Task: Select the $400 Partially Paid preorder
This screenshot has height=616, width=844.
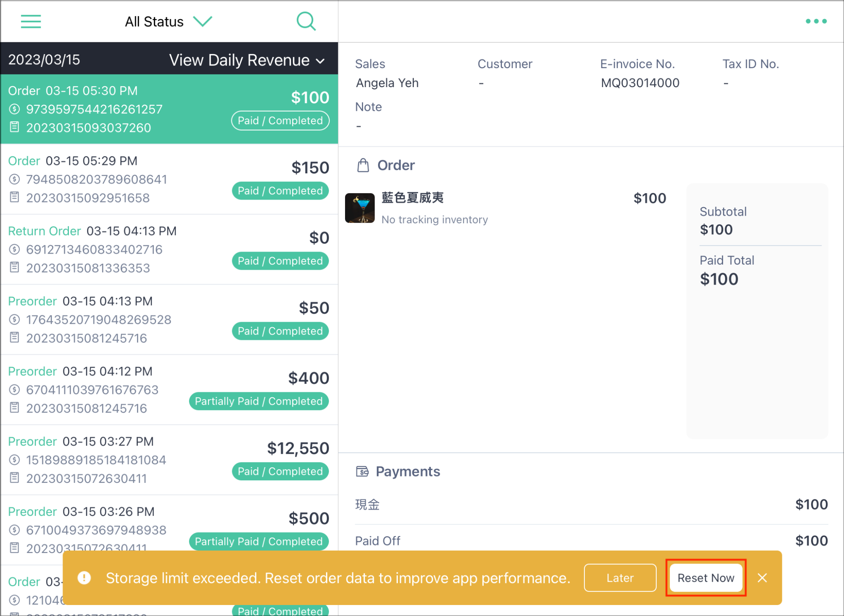Action: [169, 390]
